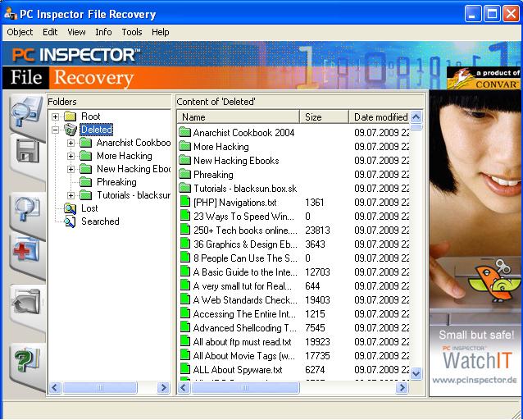Viewport: 523px width, 420px height.
Task: Select '36 Graphics & Design Eb...' file
Action: (245, 244)
